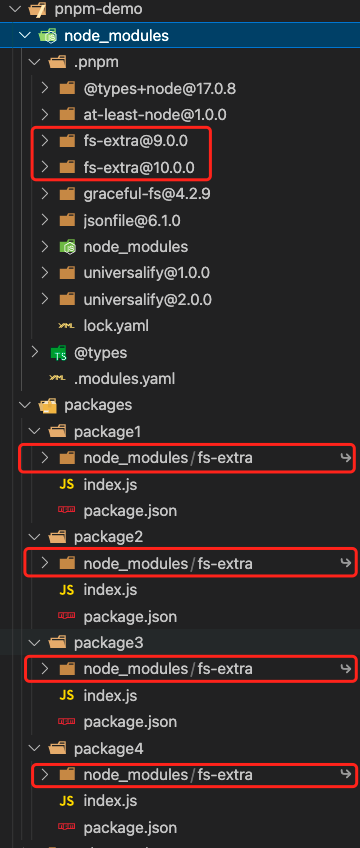Expand the @types+node@17.0.8 folder

pos(45,88)
